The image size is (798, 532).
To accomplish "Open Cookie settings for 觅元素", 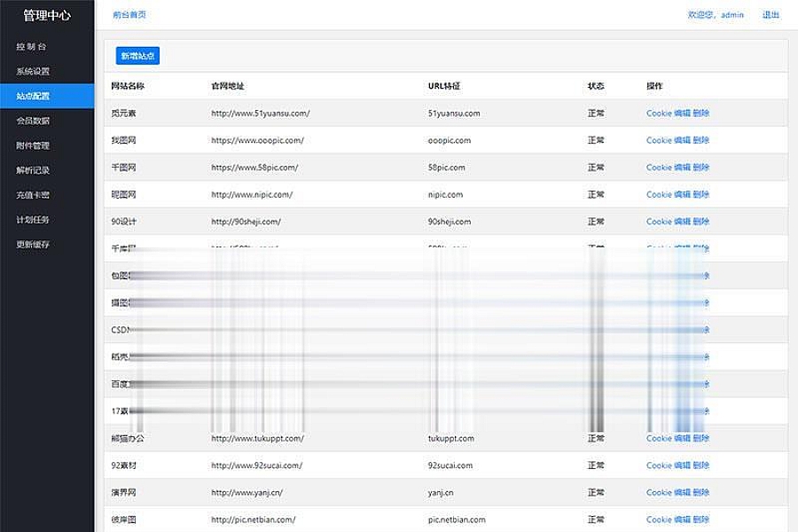I will (x=659, y=113).
